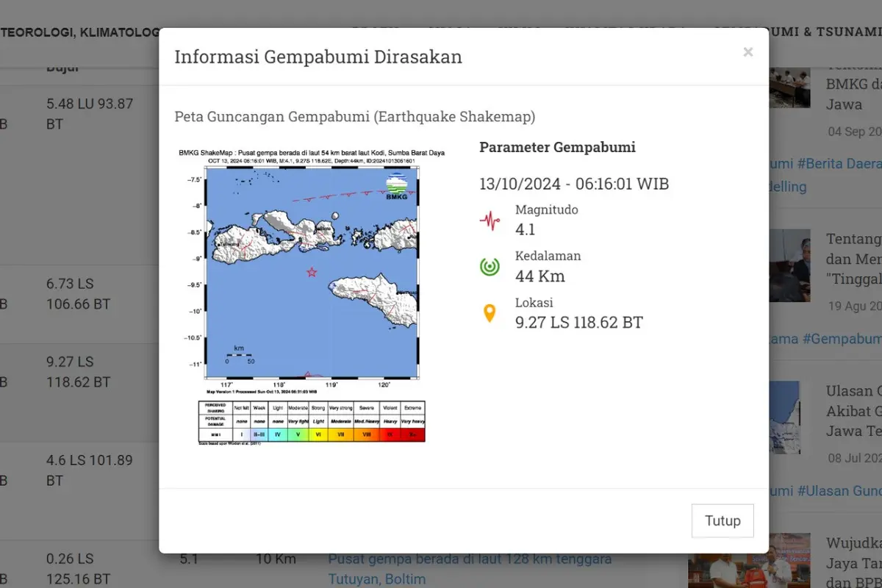Click the BMKG logo on the shakemap
The image size is (882, 588).
[x=396, y=187]
